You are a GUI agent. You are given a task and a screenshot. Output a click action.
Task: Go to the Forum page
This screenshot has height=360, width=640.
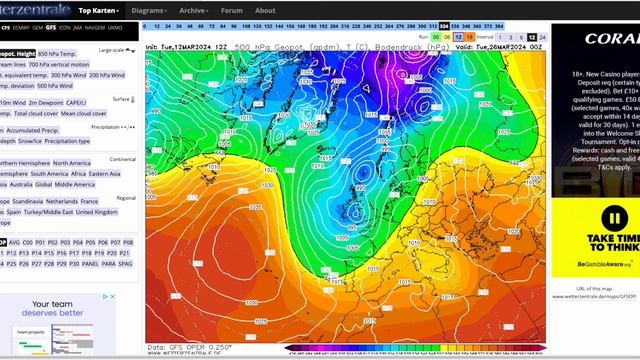(x=231, y=11)
